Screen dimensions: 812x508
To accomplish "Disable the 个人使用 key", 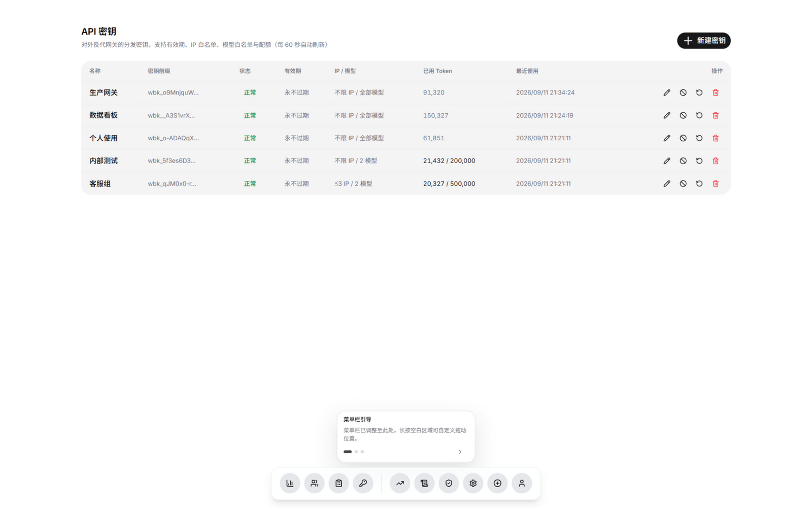I will pyautogui.click(x=683, y=138).
